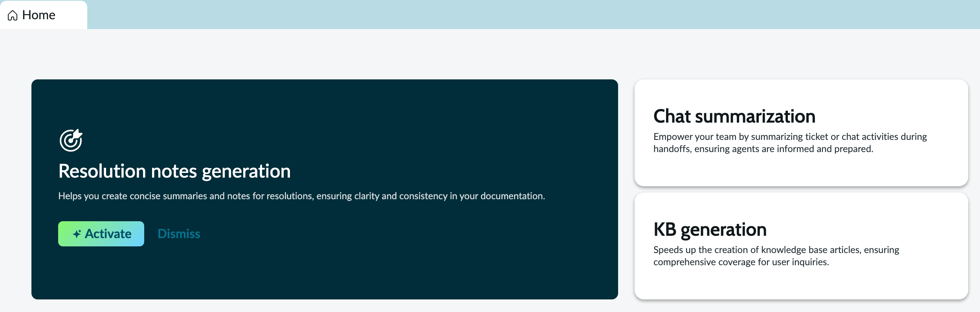This screenshot has width=980, height=312.
Task: Click the house icon in Home tab
Action: tap(13, 15)
